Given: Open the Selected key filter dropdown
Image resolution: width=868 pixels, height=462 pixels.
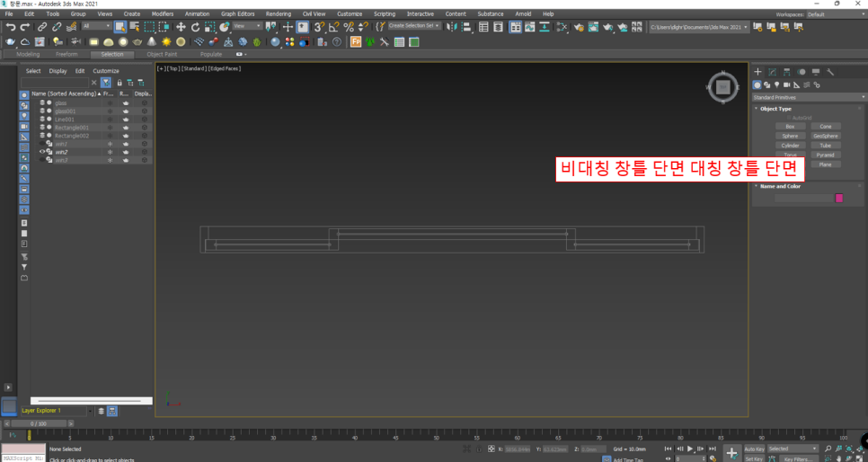Looking at the screenshot, I should (793, 449).
